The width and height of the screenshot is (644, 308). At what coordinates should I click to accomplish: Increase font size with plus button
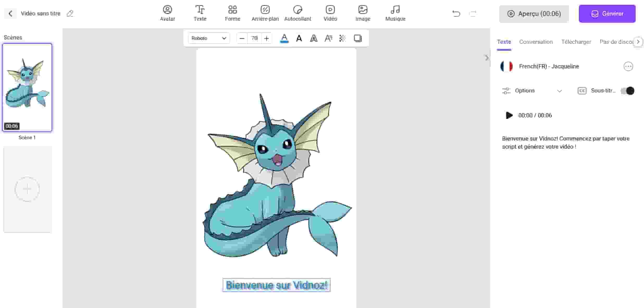pyautogui.click(x=267, y=38)
